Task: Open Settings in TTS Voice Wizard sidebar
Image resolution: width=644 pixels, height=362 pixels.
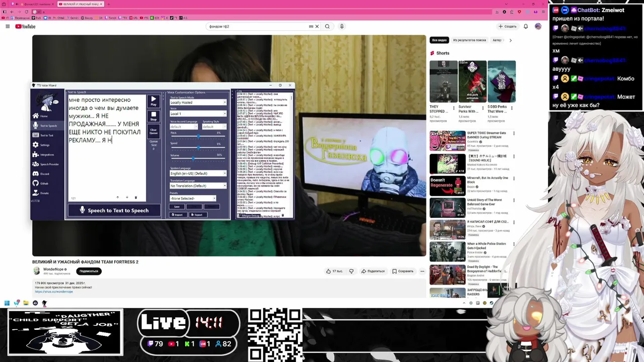Action: pos(47,145)
